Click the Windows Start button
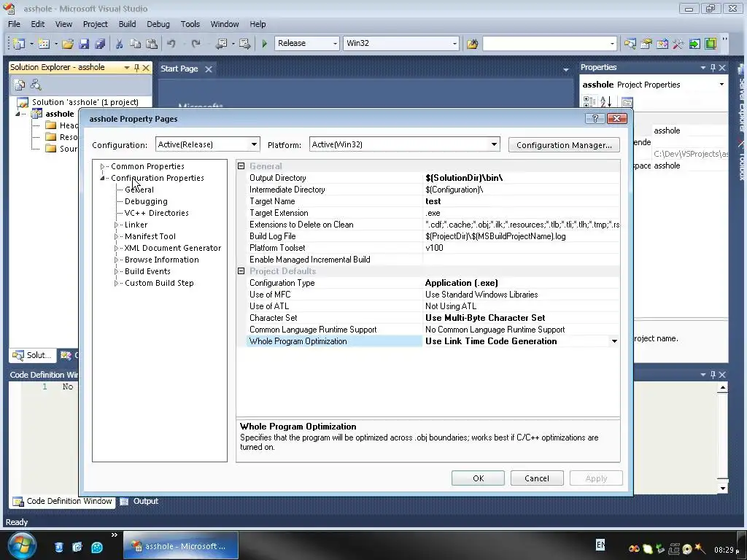The image size is (747, 560). tap(21, 546)
